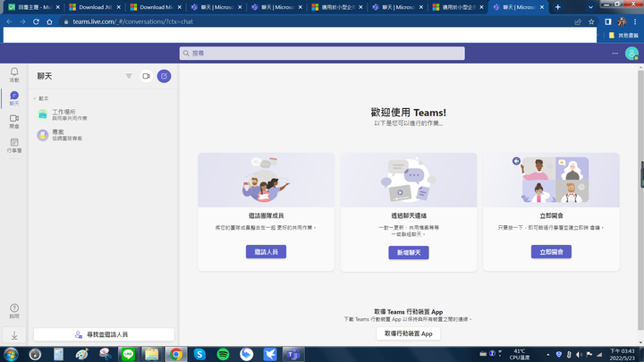Share this page via the address bar icon

tap(578, 21)
